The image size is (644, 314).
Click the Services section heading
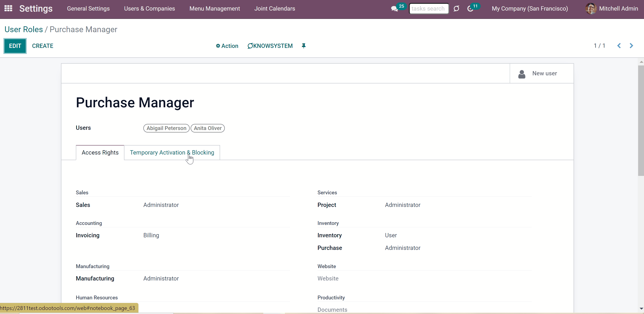pos(327,193)
